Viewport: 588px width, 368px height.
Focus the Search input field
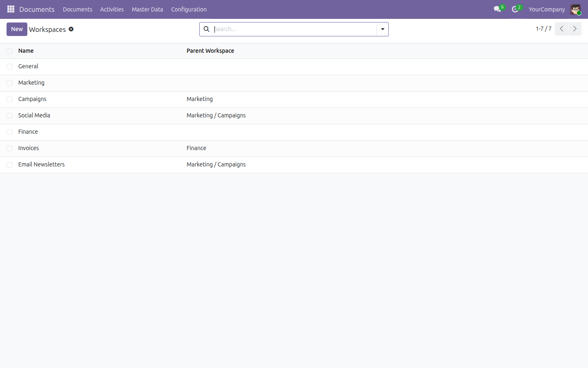(294, 29)
